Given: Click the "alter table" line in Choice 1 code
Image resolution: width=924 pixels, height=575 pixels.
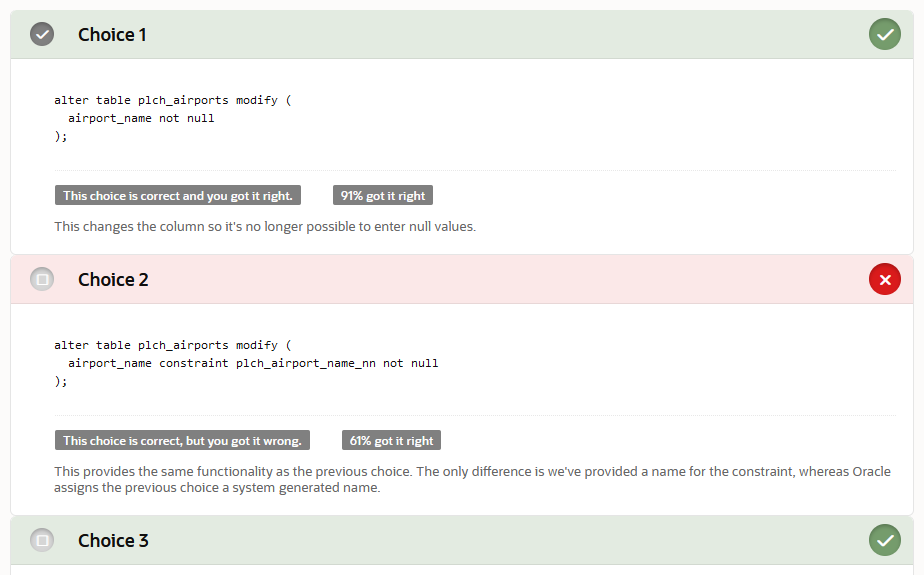Looking at the screenshot, I should coord(172,100).
